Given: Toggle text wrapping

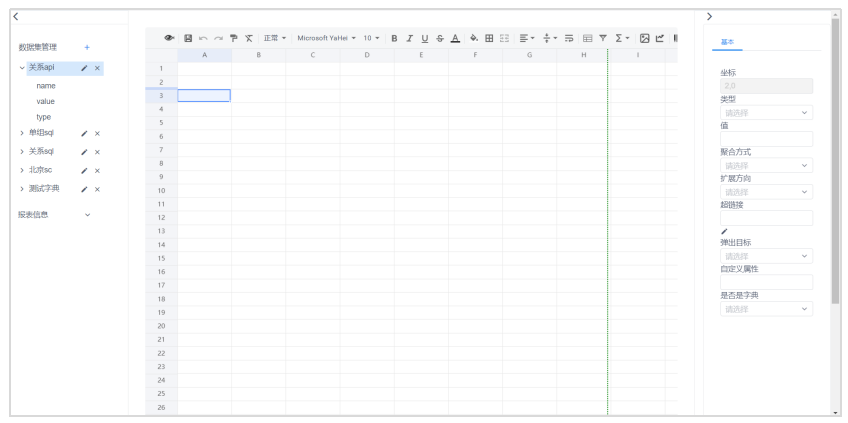Looking at the screenshot, I should pyautogui.click(x=569, y=38).
